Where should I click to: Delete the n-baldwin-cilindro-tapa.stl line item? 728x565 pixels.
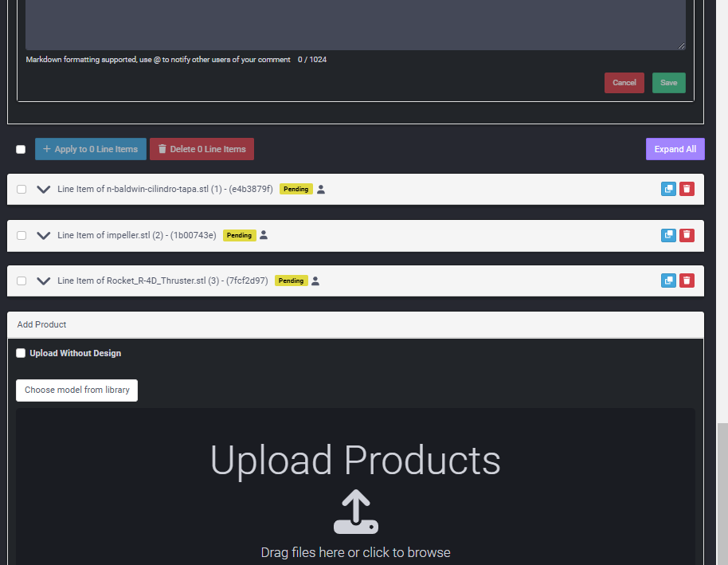[687, 190]
